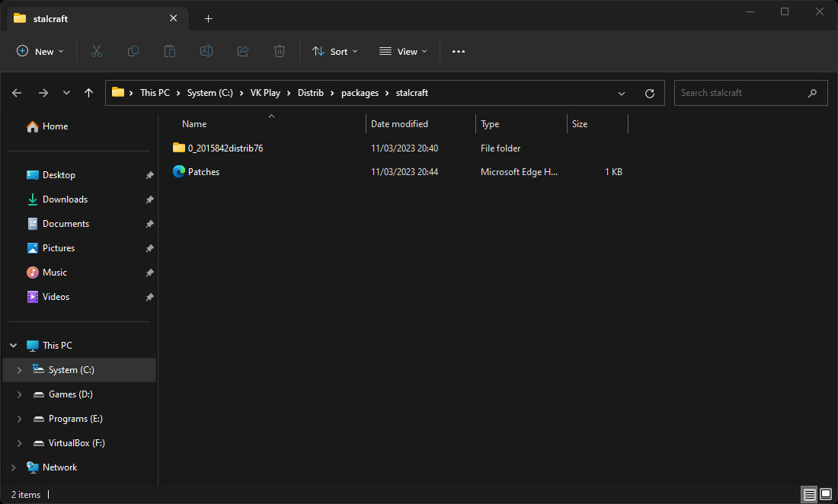Click the Delete trash icon
This screenshot has height=504, width=838.
(280, 51)
